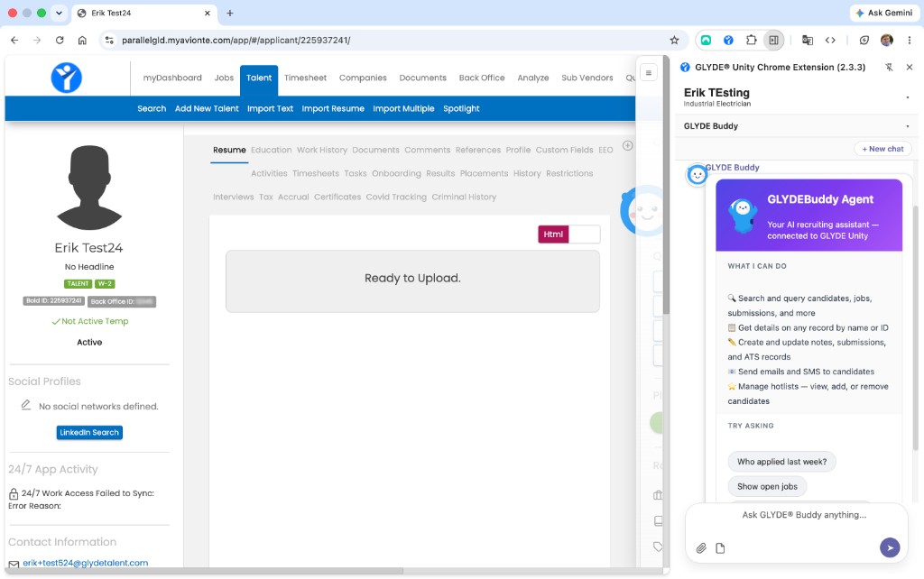Open the Jobs menu

224,78
